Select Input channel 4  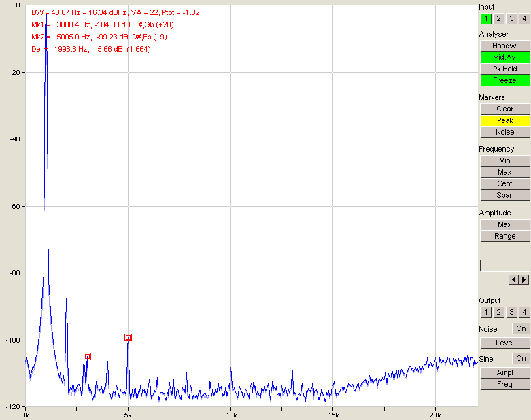click(524, 18)
